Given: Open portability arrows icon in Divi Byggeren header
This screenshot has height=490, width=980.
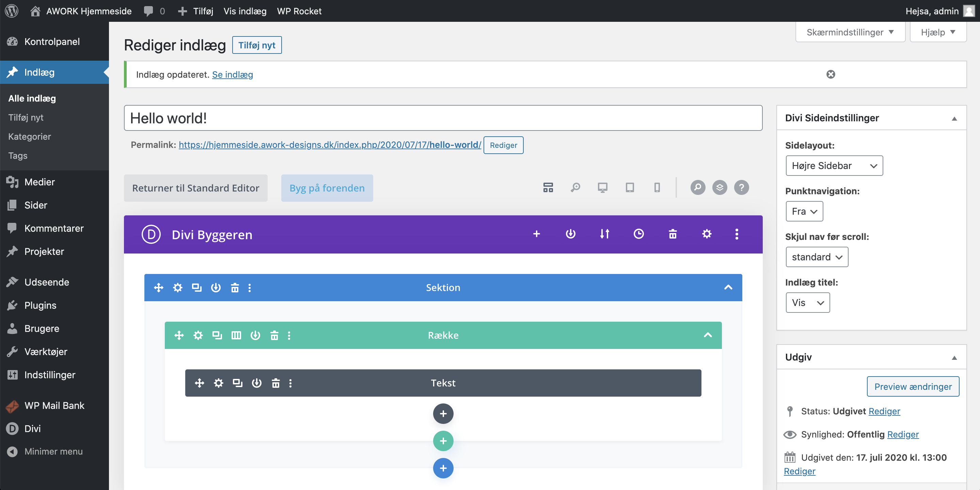Looking at the screenshot, I should click(x=604, y=234).
